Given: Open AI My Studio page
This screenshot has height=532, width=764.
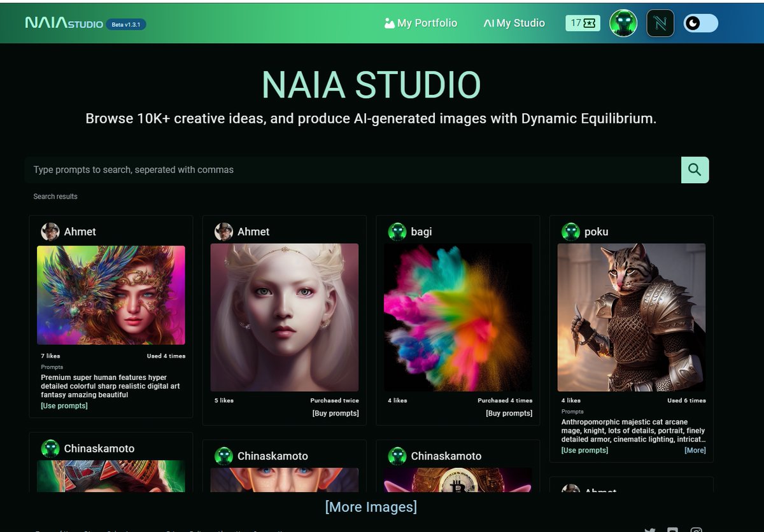Looking at the screenshot, I should pos(514,23).
